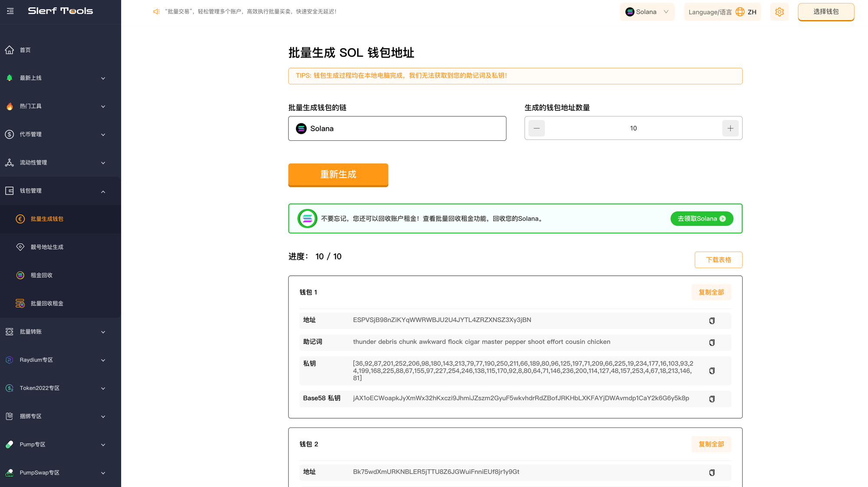
Task: Expand the 最新上线 sidebar section
Action: point(60,78)
